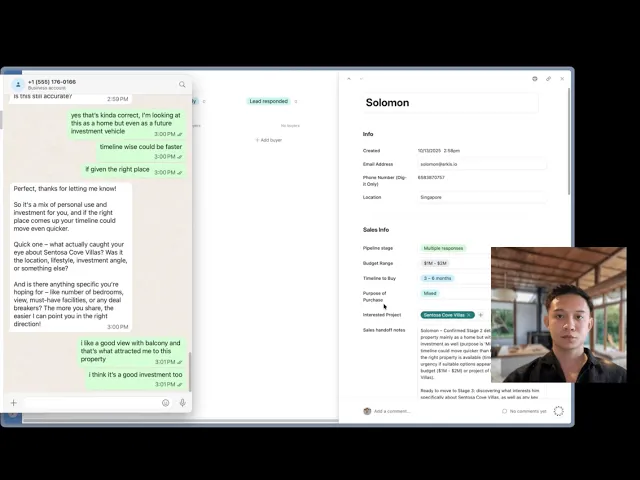Go to previous record with up chevron
The height and width of the screenshot is (480, 640).
pos(349,78)
